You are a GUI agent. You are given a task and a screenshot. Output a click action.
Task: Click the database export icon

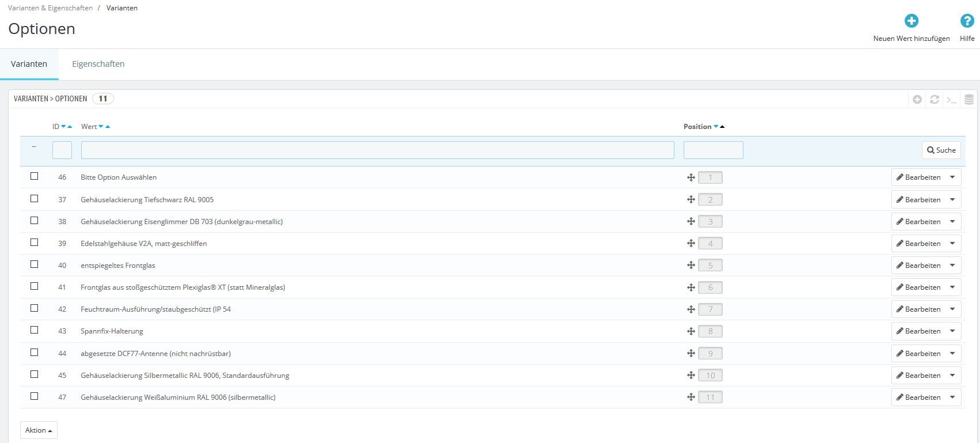point(969,100)
